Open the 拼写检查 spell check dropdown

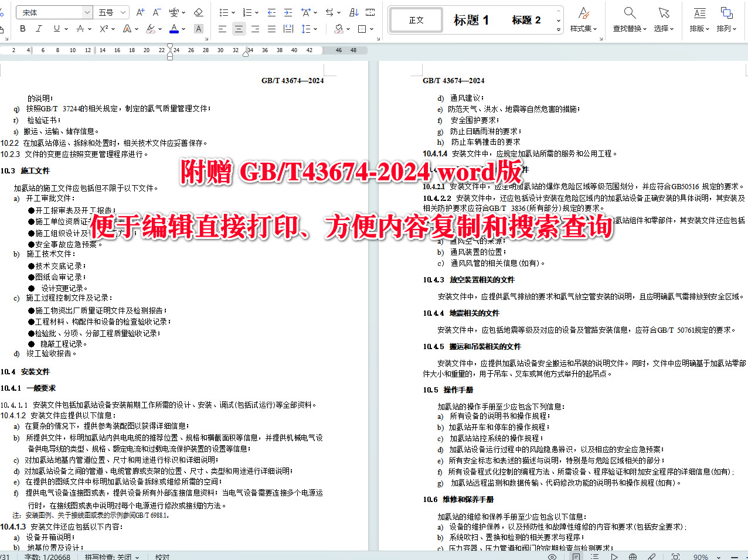112,556
